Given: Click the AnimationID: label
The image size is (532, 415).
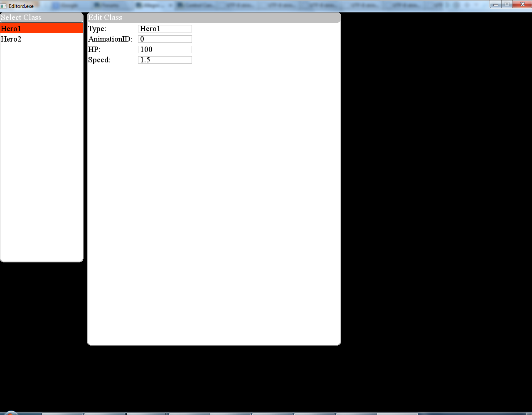Looking at the screenshot, I should 110,39.
